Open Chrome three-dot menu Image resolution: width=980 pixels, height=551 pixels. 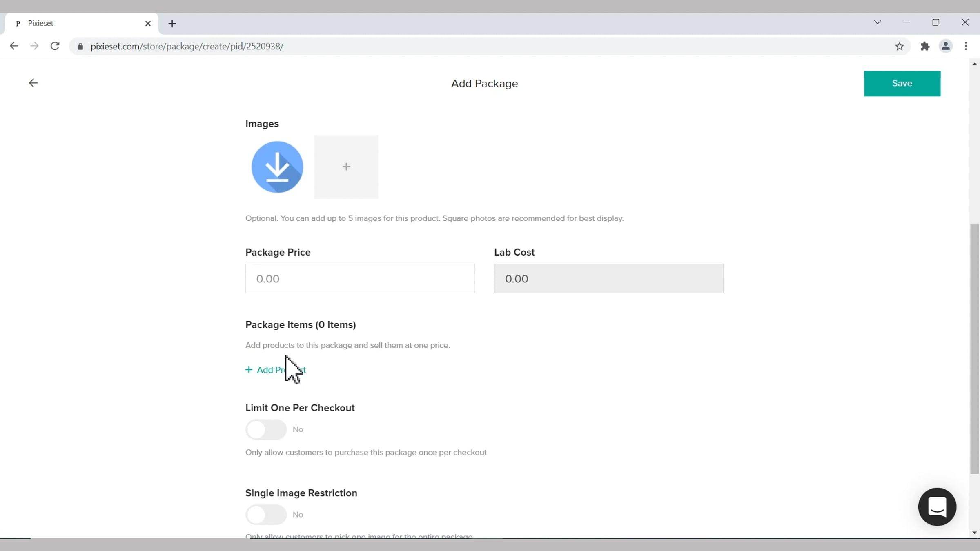click(x=966, y=47)
